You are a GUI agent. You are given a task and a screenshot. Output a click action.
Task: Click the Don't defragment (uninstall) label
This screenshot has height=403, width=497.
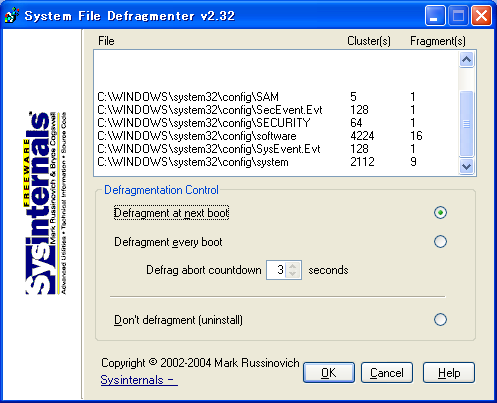tap(178, 320)
